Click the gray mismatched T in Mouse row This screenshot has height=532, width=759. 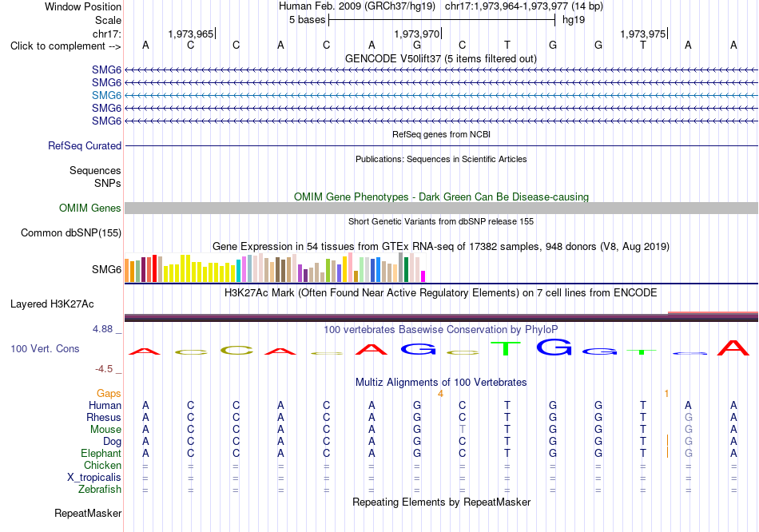[x=463, y=430]
